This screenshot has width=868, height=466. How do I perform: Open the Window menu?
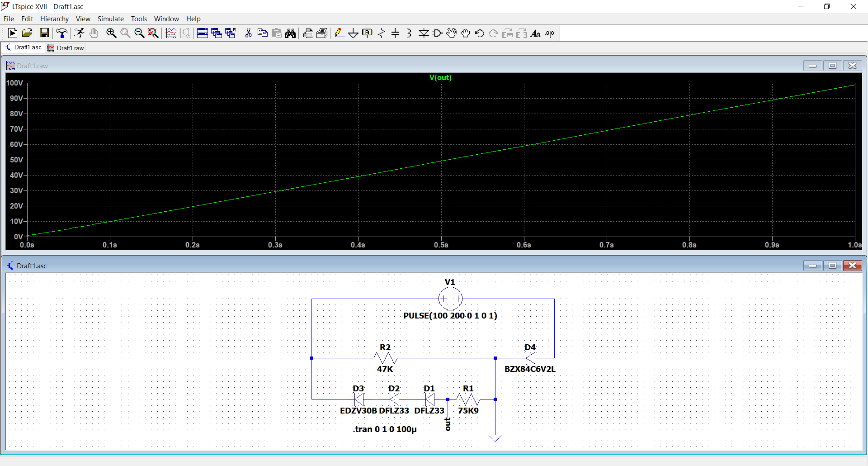click(x=166, y=19)
